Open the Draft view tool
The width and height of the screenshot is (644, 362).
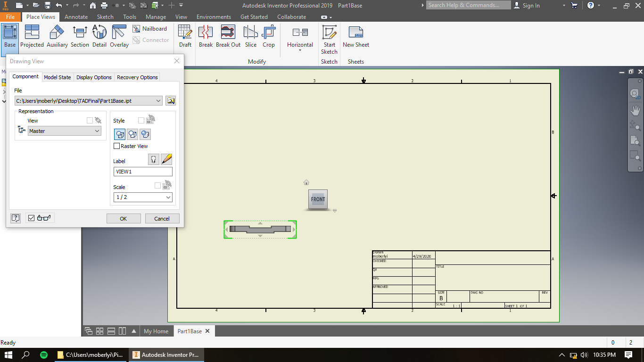[185, 36]
